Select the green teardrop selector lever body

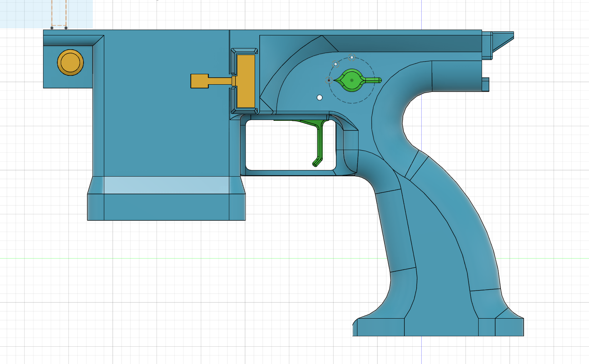tap(351, 80)
